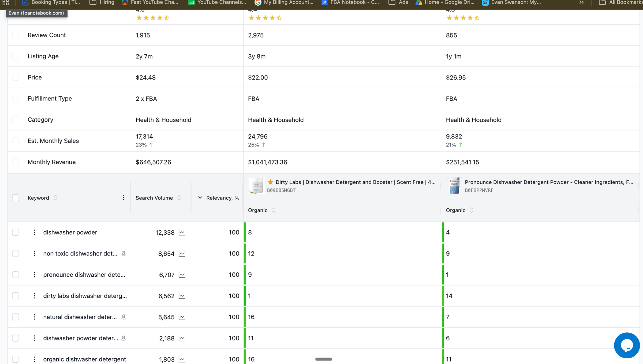
Task: Sort by Search Volume arrows
Action: (x=179, y=198)
